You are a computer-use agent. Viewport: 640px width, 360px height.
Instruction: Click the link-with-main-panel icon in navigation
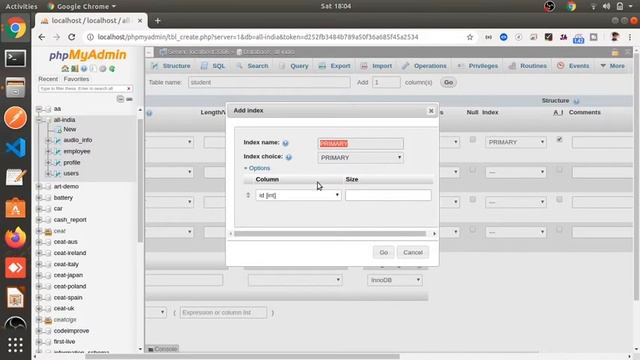(x=129, y=99)
